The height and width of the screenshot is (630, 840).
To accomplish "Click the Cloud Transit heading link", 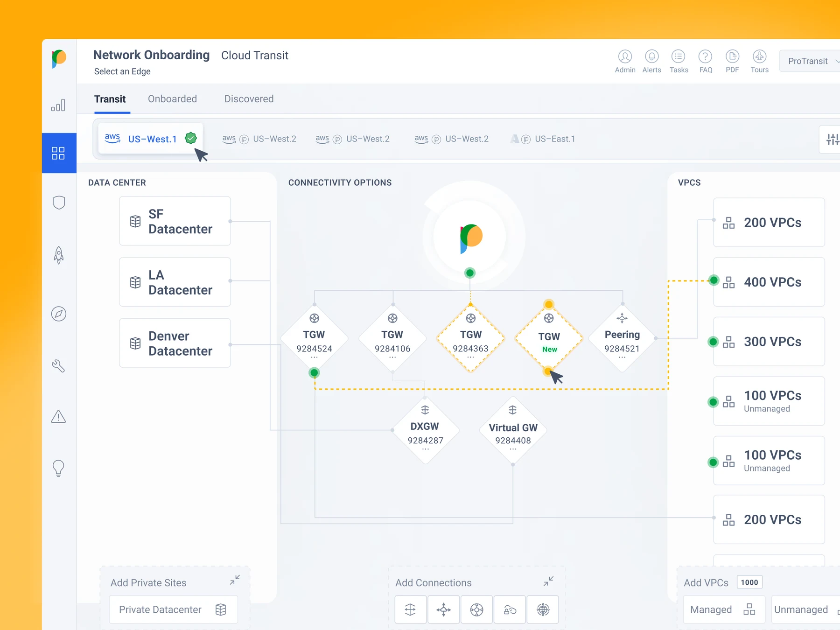I will 255,56.
